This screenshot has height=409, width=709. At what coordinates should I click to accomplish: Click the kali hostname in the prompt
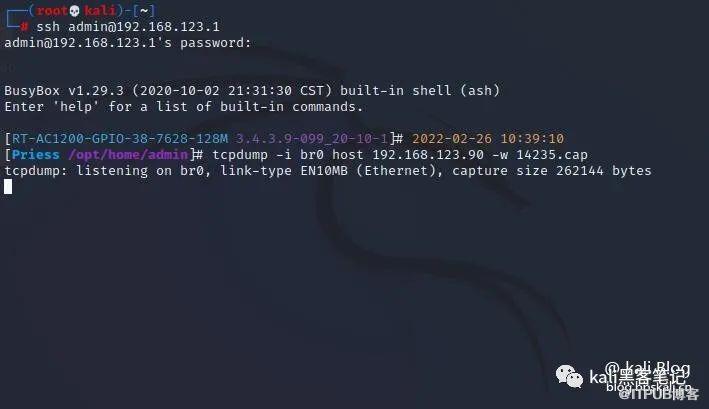point(98,10)
